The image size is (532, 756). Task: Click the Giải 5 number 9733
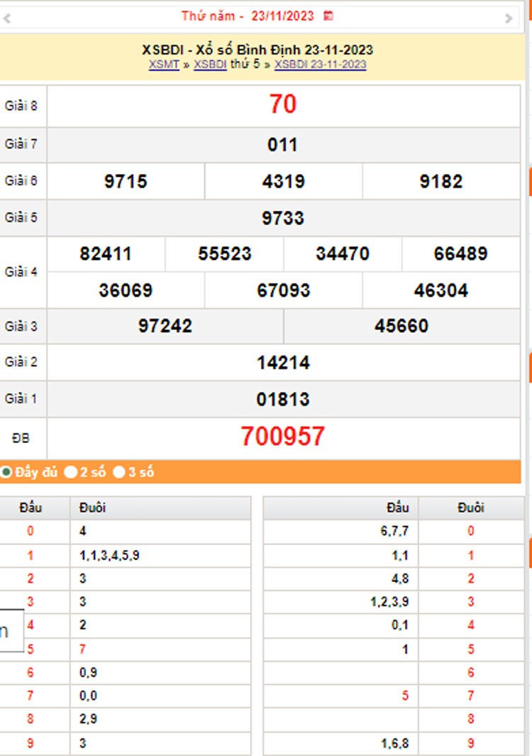click(x=282, y=218)
